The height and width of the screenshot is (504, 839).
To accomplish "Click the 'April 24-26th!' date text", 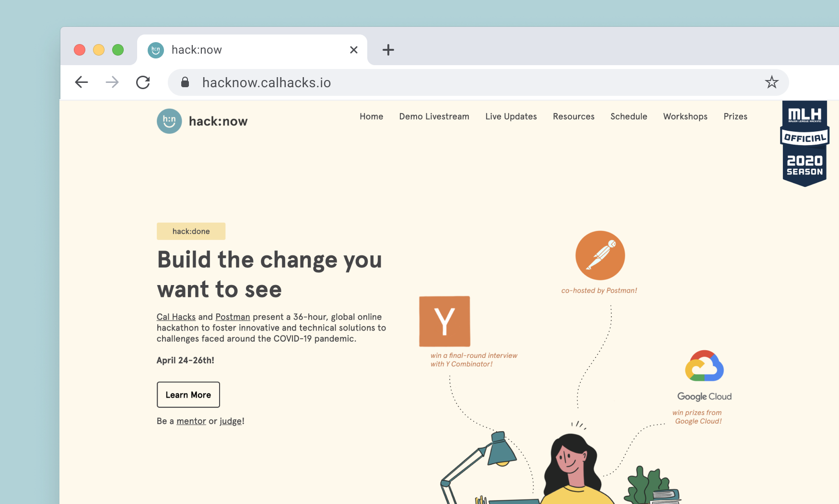I will (186, 360).
